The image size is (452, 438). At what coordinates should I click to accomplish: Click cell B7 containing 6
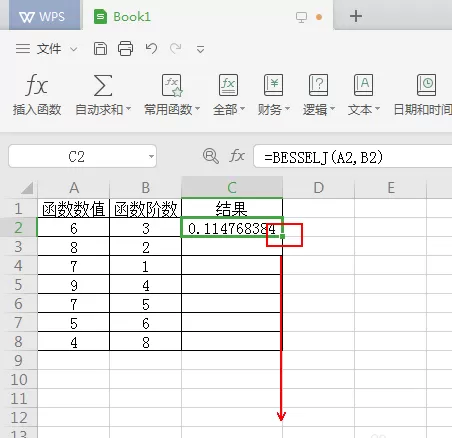click(x=146, y=323)
